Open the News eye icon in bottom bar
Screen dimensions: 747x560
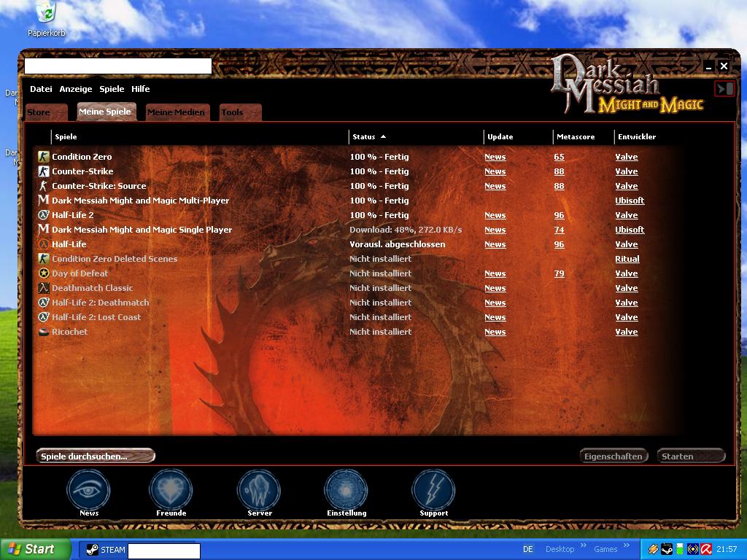[88, 491]
